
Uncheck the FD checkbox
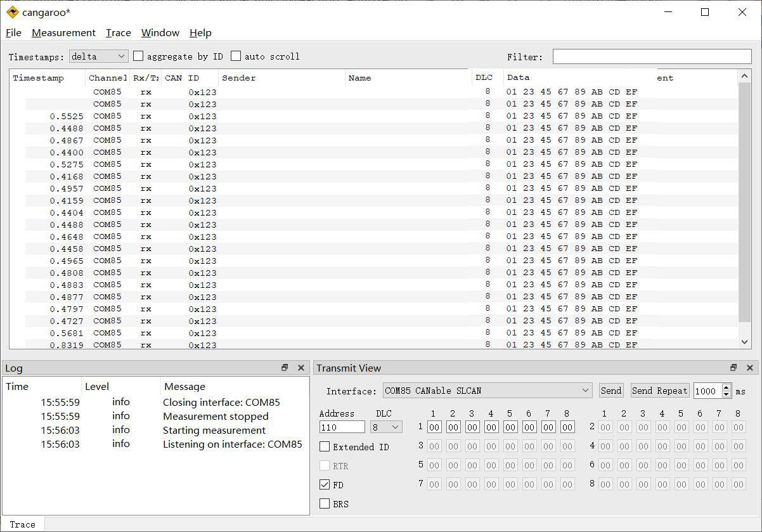coord(325,485)
